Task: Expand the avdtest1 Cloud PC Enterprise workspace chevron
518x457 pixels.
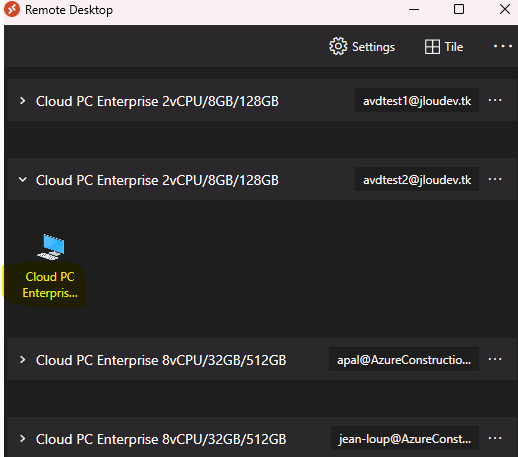Action: coord(22,101)
